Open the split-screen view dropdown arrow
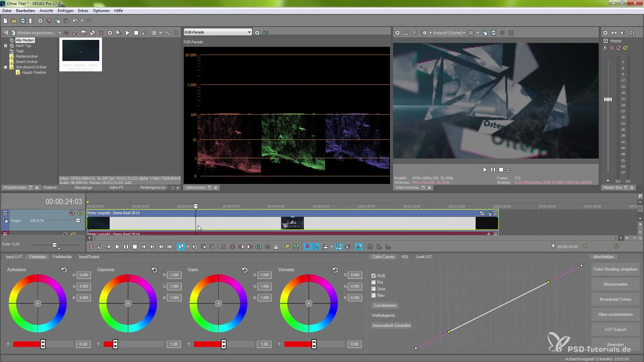Screen dimensions: 644x362 [x=430, y=33]
